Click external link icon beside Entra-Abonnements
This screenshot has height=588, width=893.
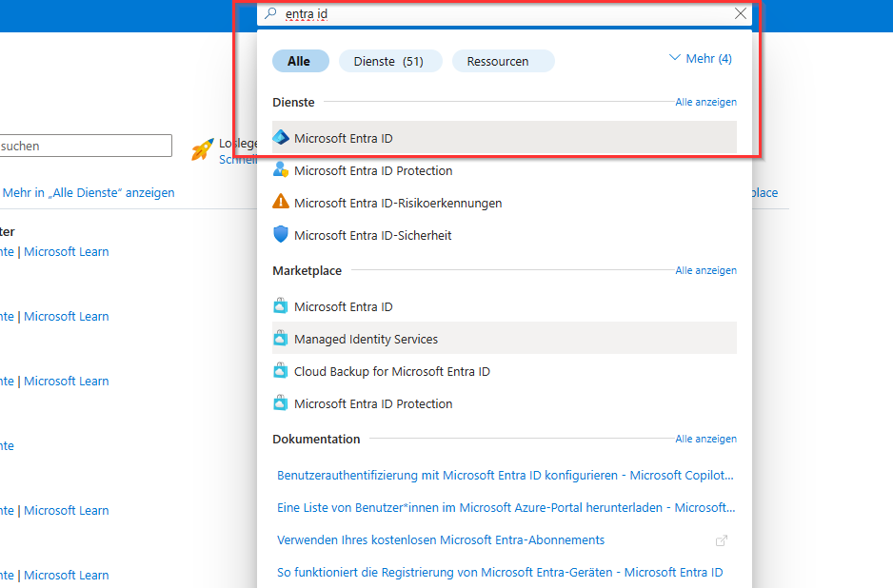click(x=721, y=540)
